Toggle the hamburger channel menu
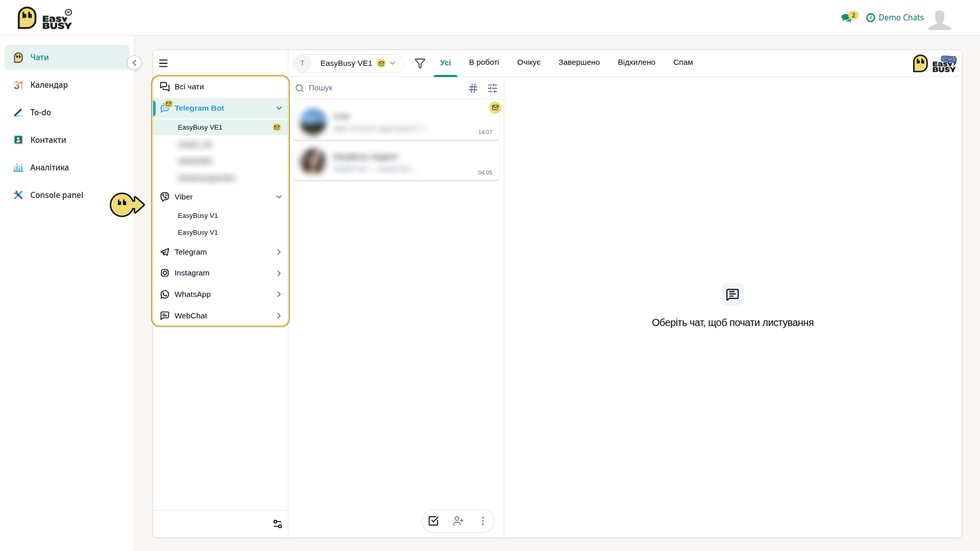The image size is (980, 551). click(x=163, y=64)
